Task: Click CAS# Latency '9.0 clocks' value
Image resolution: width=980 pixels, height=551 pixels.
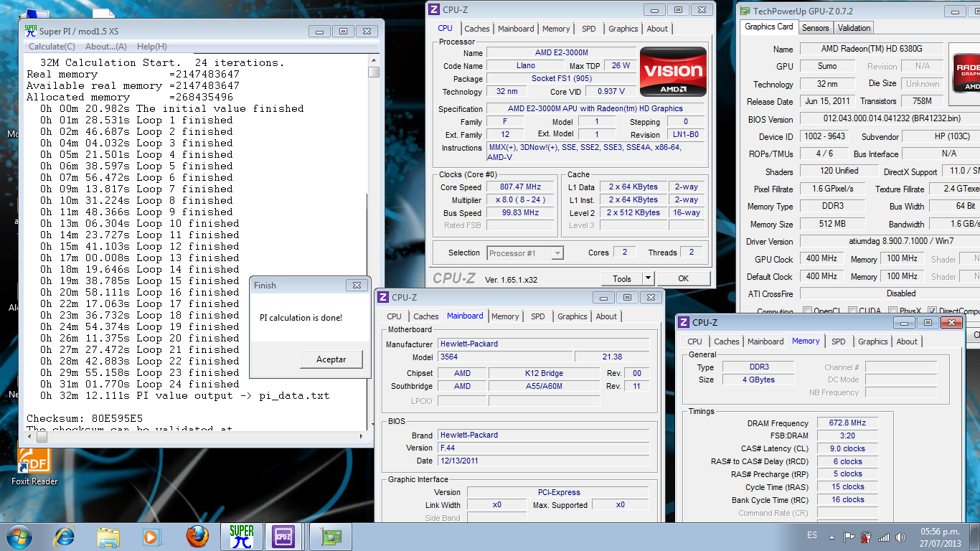Action: coord(847,448)
